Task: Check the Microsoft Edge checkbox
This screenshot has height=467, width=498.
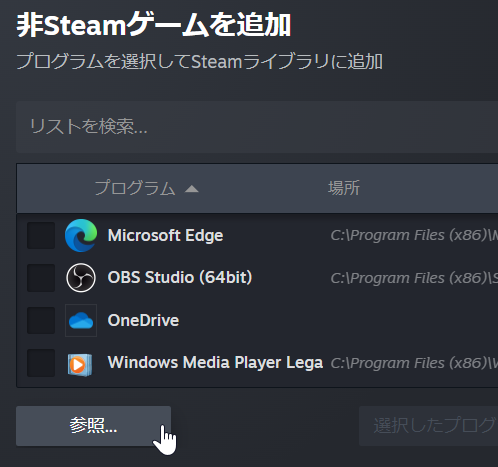Action: coord(41,235)
